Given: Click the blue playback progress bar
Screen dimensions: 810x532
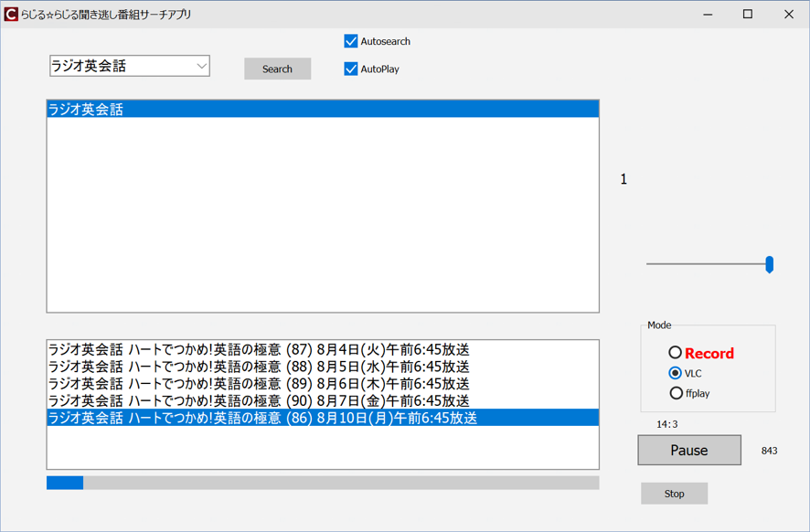Looking at the screenshot, I should pyautogui.click(x=323, y=483).
